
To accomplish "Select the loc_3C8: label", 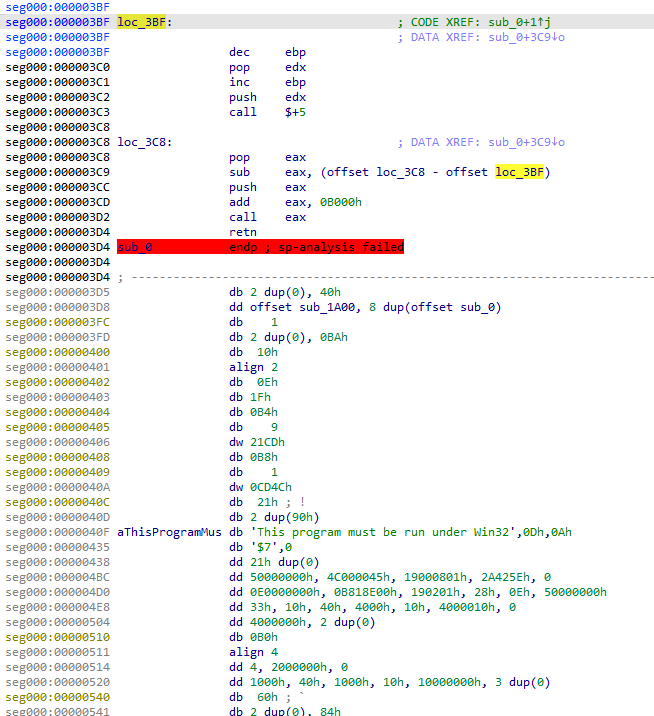I will (x=144, y=142).
